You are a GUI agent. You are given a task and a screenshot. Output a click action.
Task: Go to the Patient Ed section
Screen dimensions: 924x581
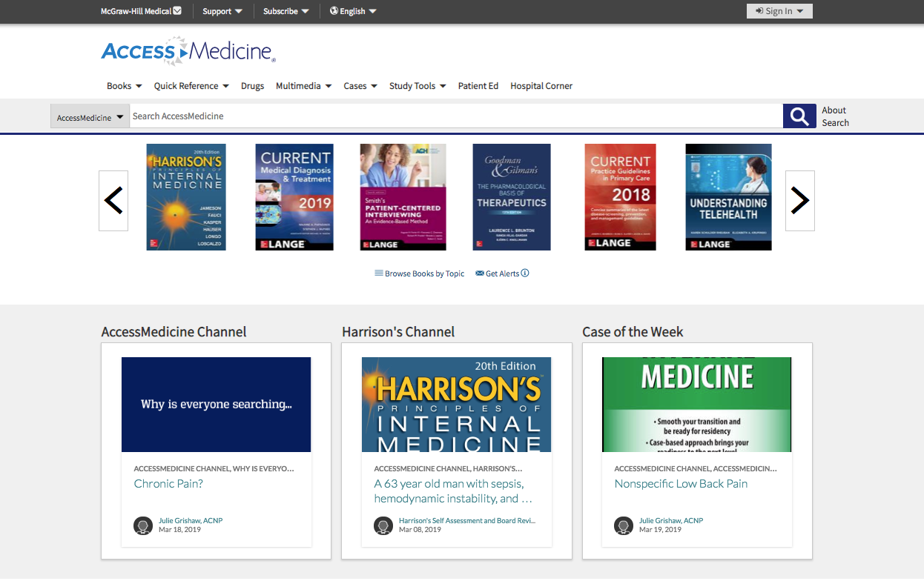(478, 86)
